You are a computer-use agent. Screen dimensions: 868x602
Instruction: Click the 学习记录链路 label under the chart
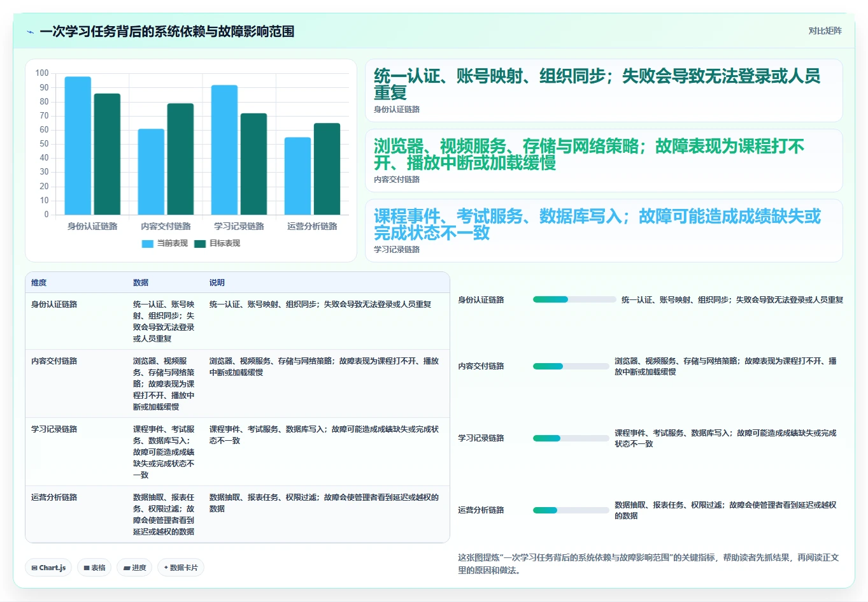pos(239,226)
